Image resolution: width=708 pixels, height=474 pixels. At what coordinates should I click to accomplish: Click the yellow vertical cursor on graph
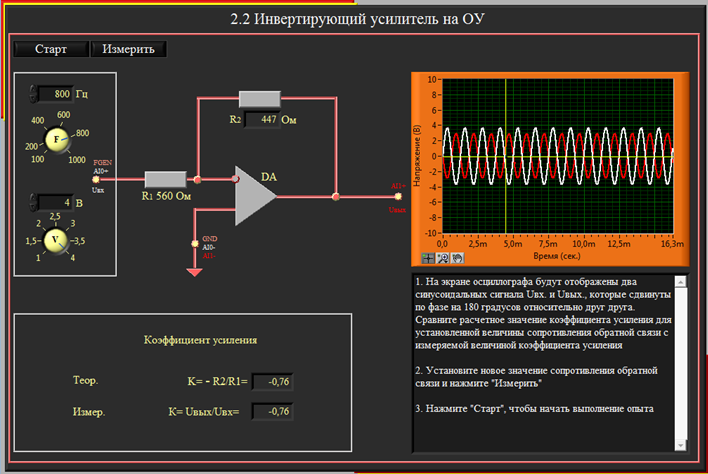coord(505,156)
